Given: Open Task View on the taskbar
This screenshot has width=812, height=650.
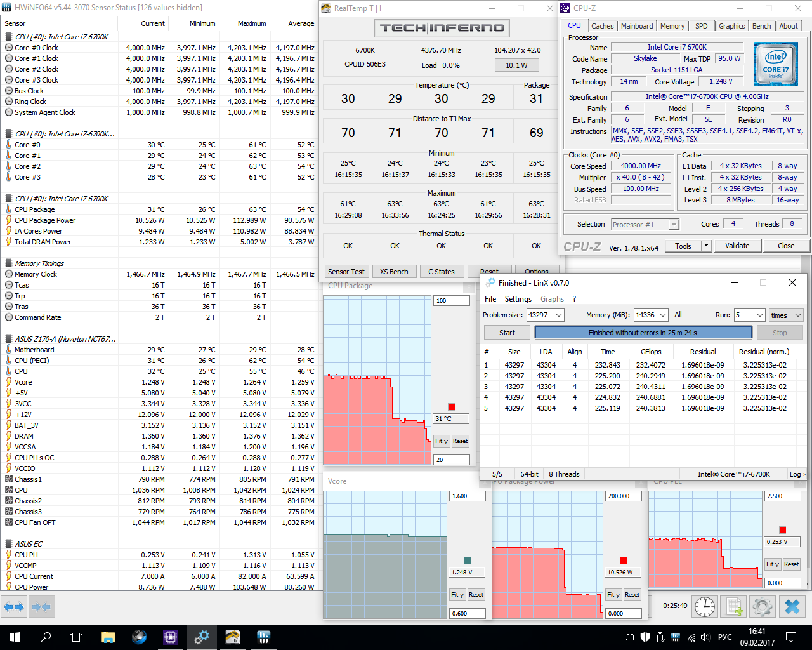Looking at the screenshot, I should (x=76, y=637).
